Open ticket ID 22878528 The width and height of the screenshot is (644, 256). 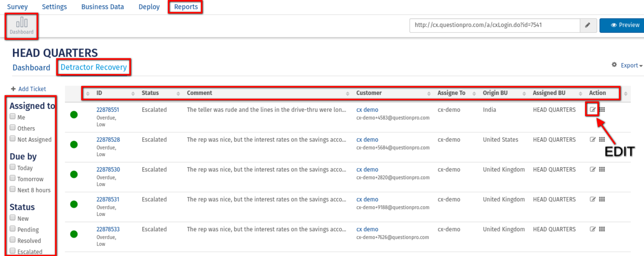tap(108, 140)
